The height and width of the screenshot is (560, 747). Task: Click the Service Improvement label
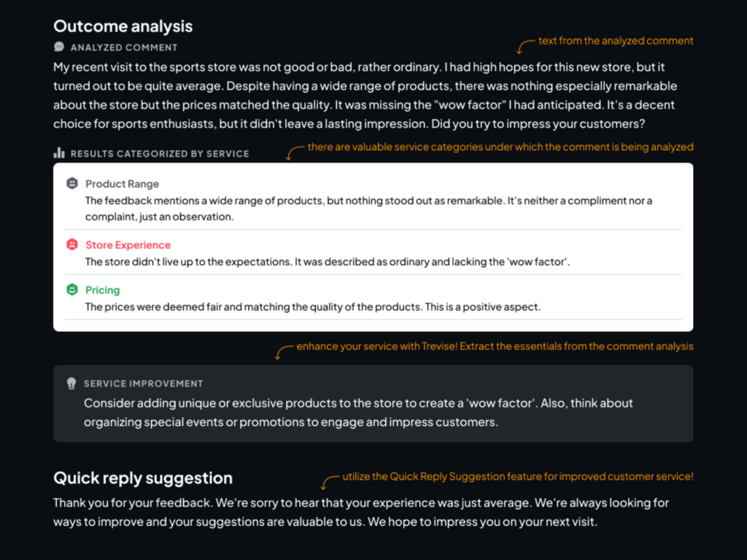143,384
